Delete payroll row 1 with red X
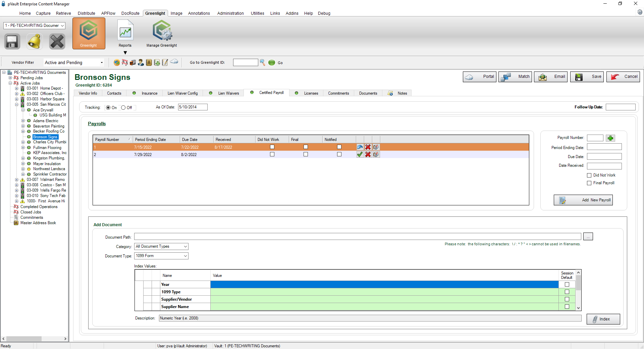The width and height of the screenshot is (644, 349). click(x=368, y=147)
